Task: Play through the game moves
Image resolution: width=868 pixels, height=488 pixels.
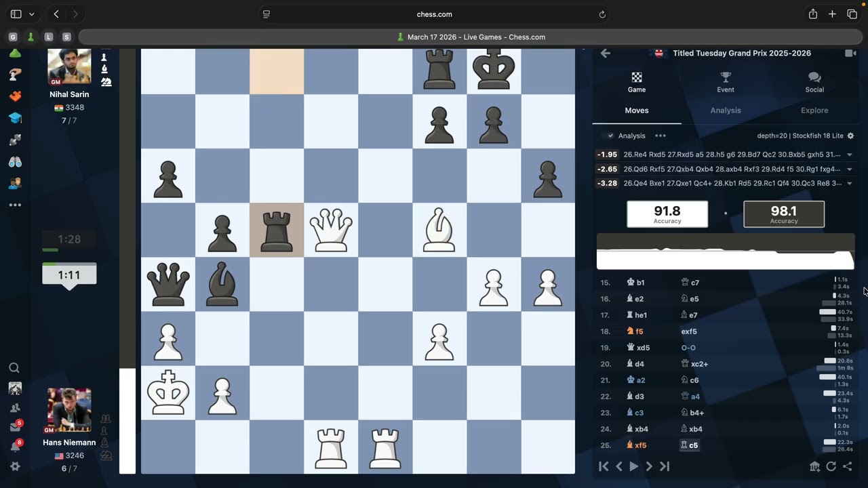Action: [634, 466]
